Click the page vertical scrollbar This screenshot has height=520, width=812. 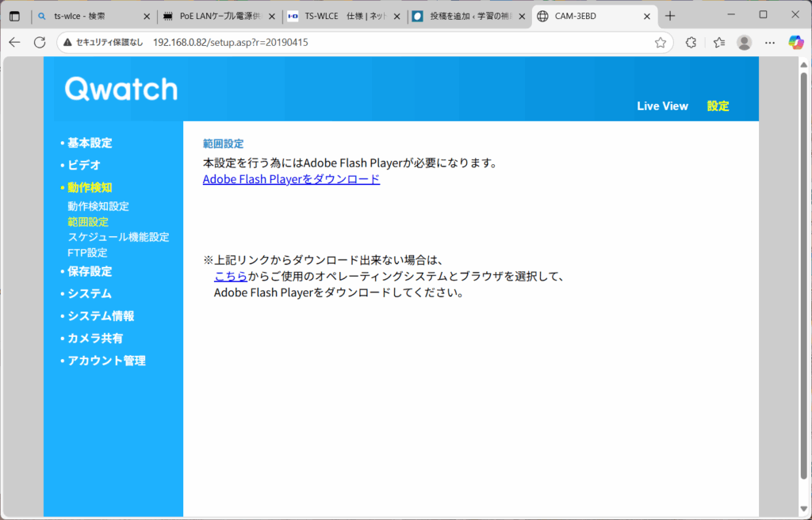(x=804, y=277)
